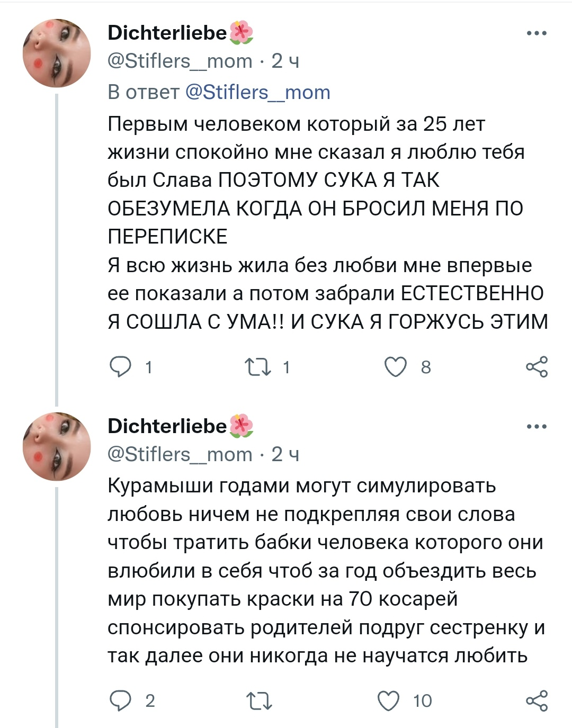Reply to the first tweet via comment icon

tap(121, 367)
